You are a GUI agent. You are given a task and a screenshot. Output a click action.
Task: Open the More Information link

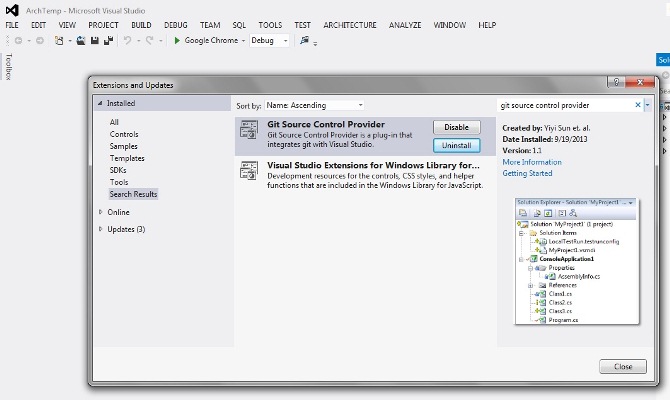(x=532, y=162)
